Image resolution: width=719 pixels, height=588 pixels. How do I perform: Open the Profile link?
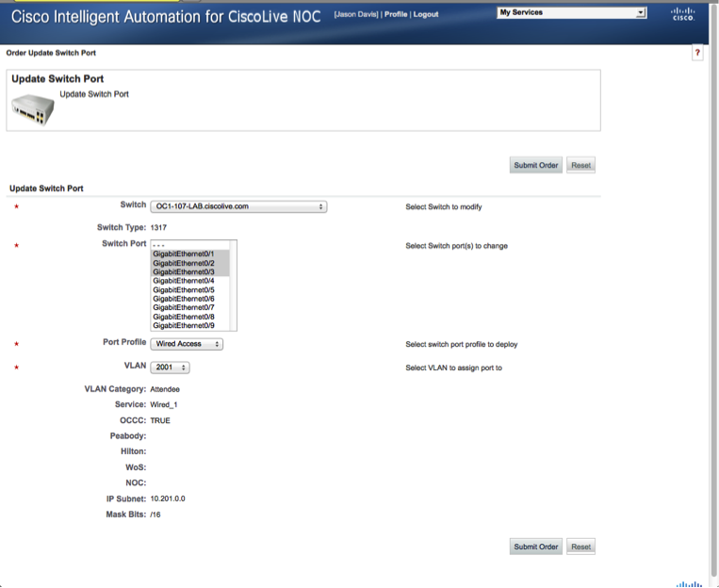point(396,14)
